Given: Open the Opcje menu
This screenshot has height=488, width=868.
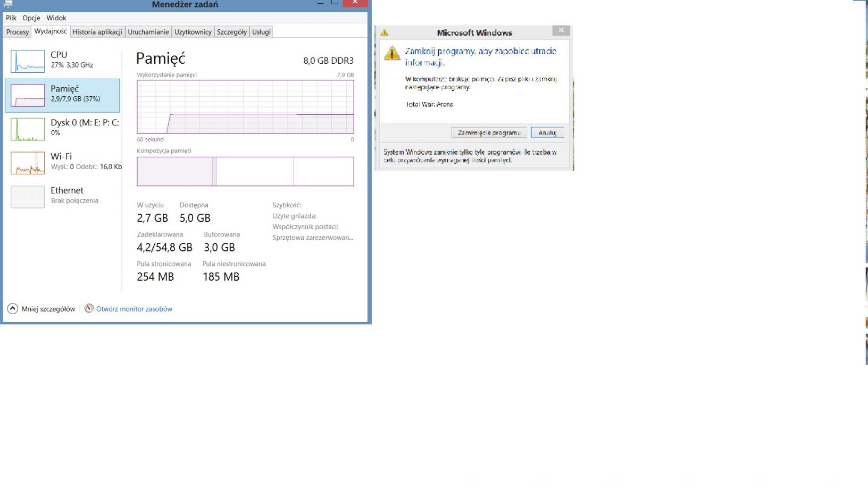Looking at the screenshot, I should (x=31, y=18).
